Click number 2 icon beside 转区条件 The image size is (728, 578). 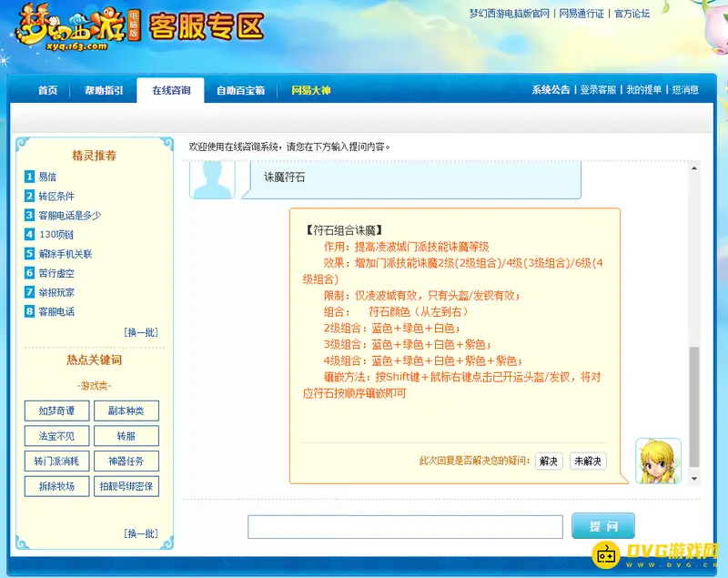click(x=29, y=196)
